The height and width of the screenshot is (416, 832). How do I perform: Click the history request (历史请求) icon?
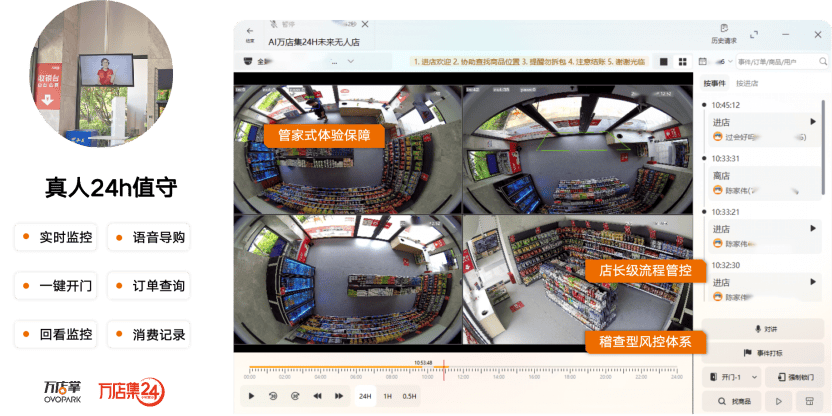[x=723, y=29]
